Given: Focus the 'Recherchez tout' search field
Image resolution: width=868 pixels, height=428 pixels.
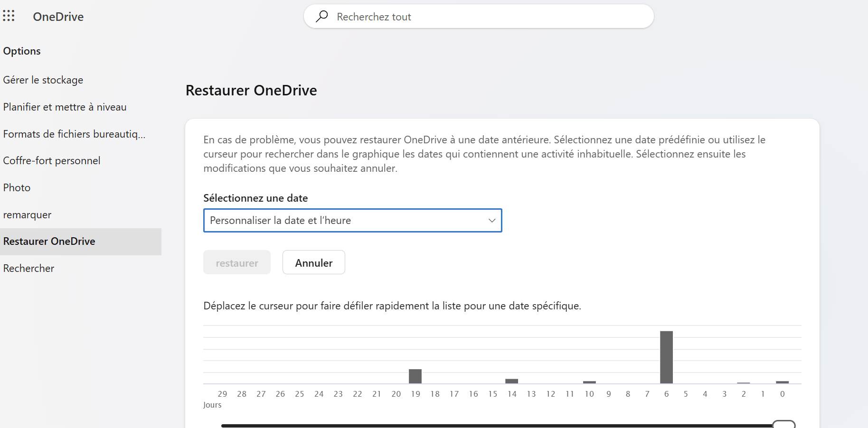Looking at the screenshot, I should coord(479,17).
